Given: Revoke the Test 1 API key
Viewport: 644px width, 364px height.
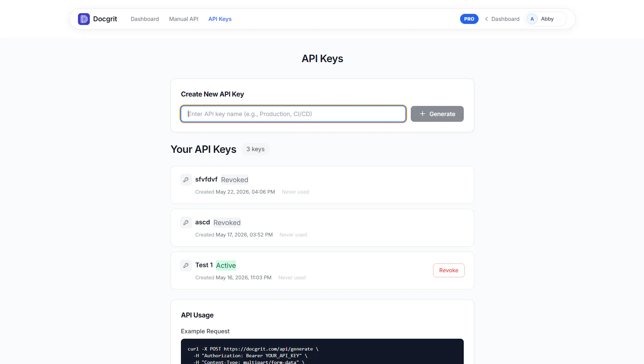Looking at the screenshot, I should (449, 271).
